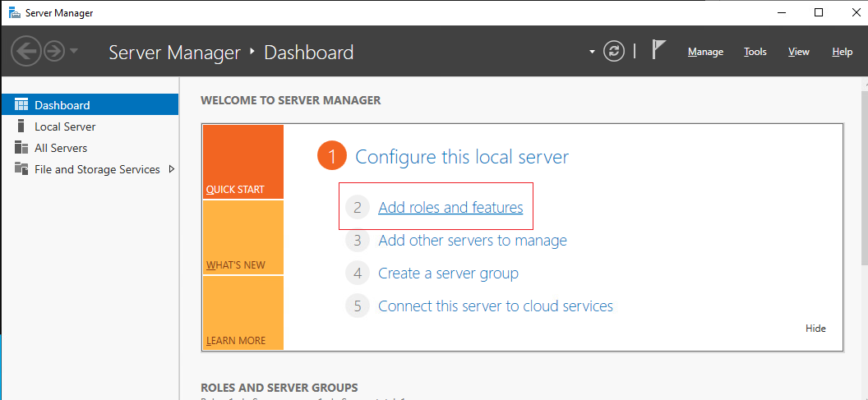Screen dimensions: 868x400
Task: Open dropdown arrow beside refresh icon
Action: click(x=592, y=52)
